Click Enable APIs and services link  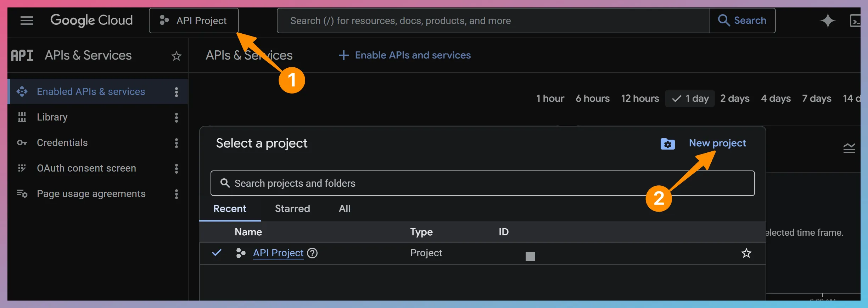coord(405,55)
